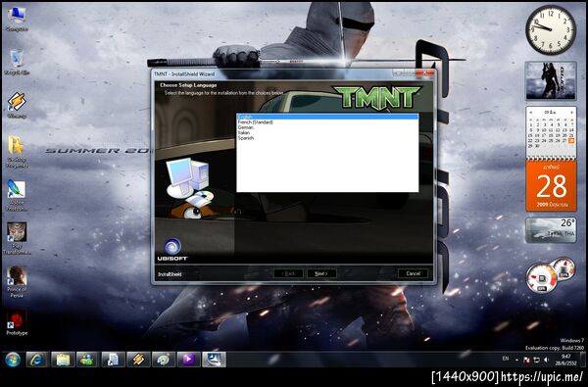Select English in the language list
588x387 pixels.
coord(327,117)
